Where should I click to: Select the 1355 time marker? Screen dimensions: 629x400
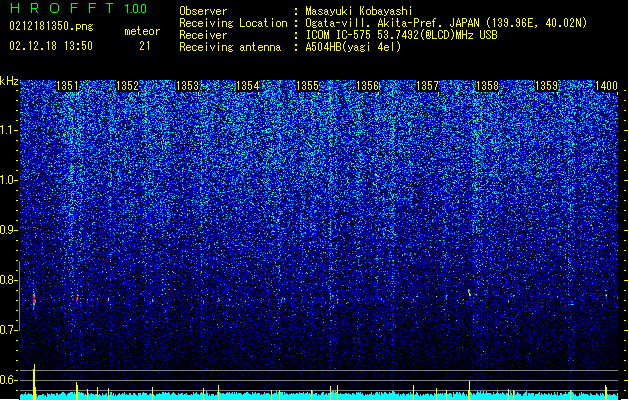pyautogui.click(x=307, y=86)
